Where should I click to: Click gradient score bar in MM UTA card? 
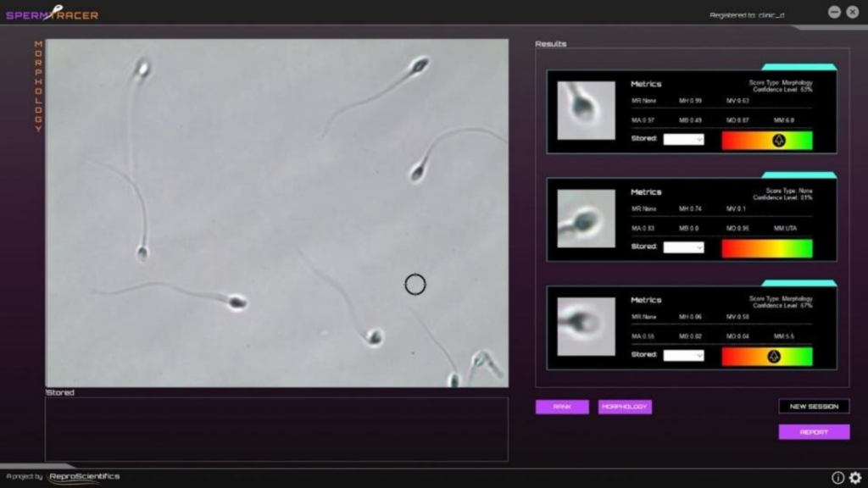766,248
